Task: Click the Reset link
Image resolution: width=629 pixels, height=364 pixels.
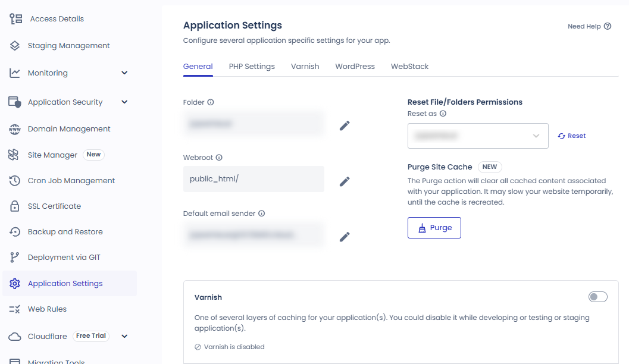Action: point(572,136)
